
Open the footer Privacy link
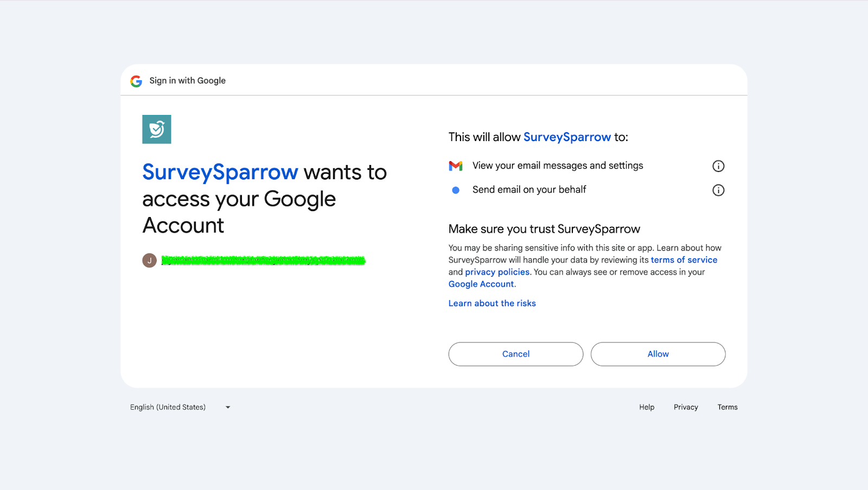coord(686,407)
